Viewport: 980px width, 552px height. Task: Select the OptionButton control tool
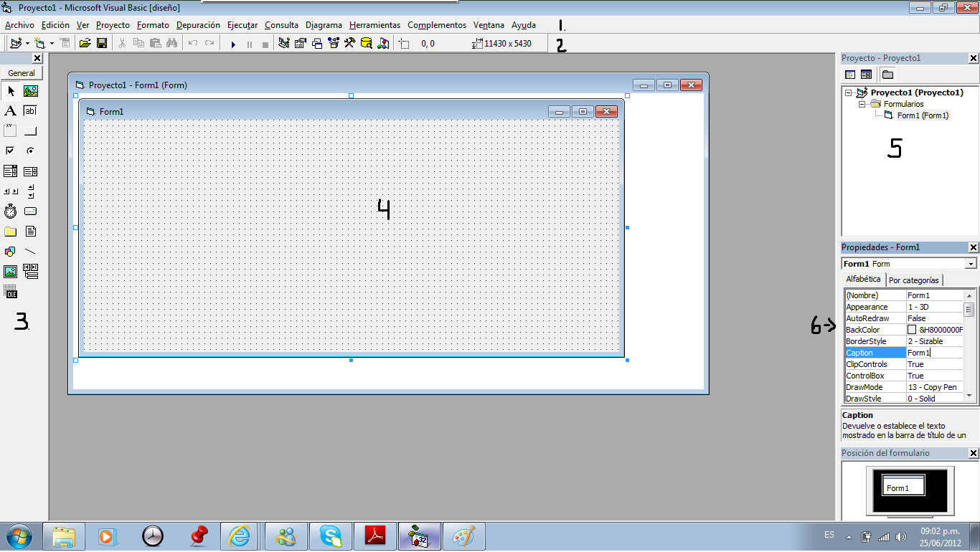coord(30,151)
